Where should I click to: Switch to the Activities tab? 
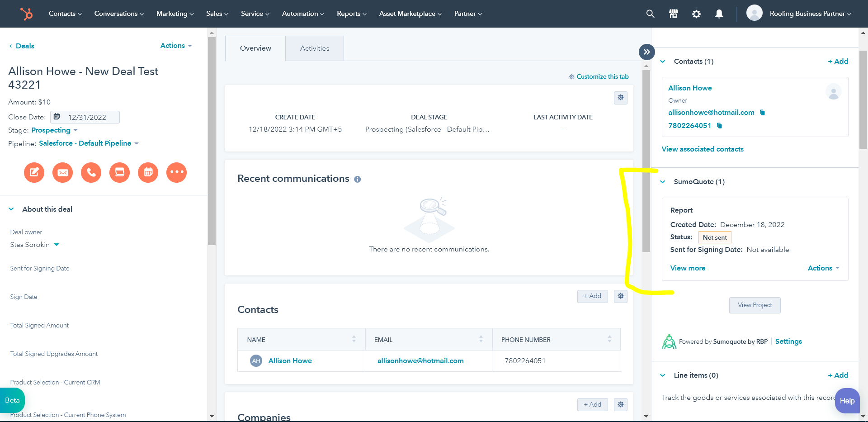point(315,48)
